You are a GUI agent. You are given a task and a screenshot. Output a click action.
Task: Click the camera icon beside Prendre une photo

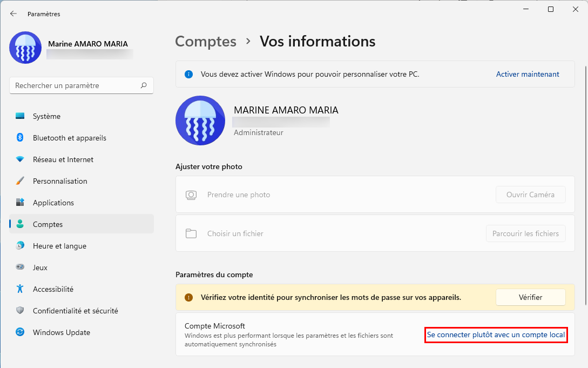coord(191,195)
